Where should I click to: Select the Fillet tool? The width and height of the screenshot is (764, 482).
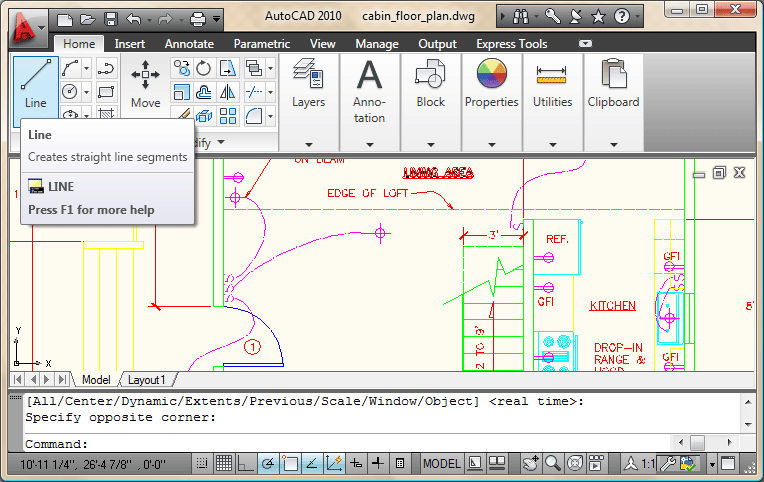click(254, 116)
